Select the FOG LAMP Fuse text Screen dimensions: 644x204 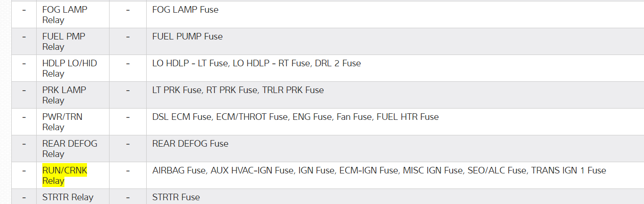click(185, 9)
